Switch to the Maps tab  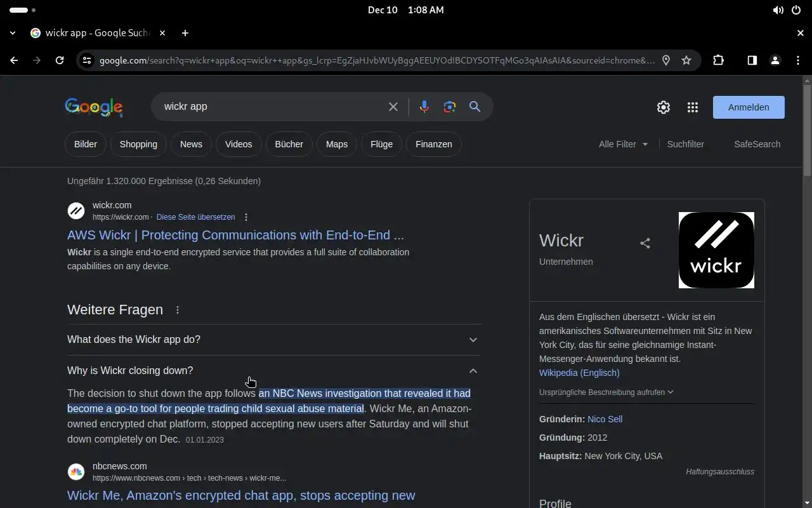337,144
